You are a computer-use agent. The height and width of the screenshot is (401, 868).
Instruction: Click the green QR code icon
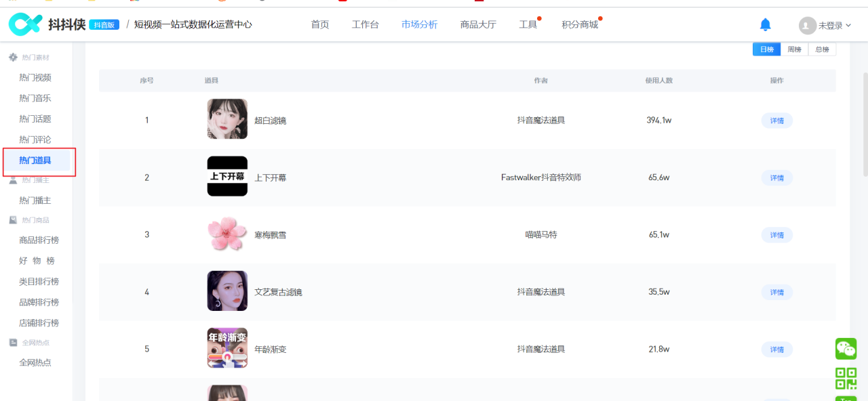pos(846,378)
